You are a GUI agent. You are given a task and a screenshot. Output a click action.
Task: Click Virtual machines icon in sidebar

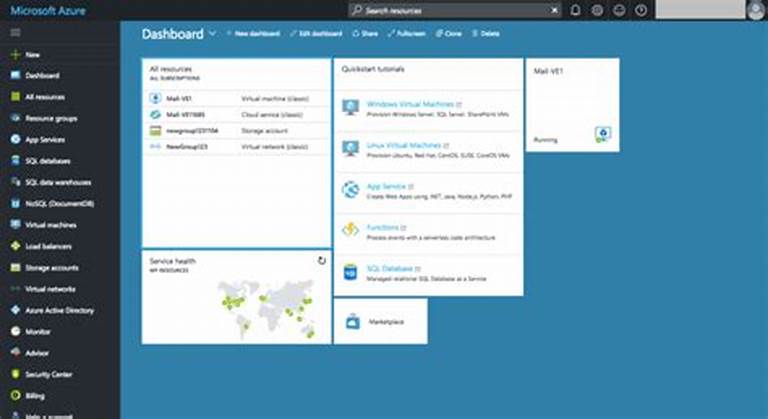click(x=15, y=224)
